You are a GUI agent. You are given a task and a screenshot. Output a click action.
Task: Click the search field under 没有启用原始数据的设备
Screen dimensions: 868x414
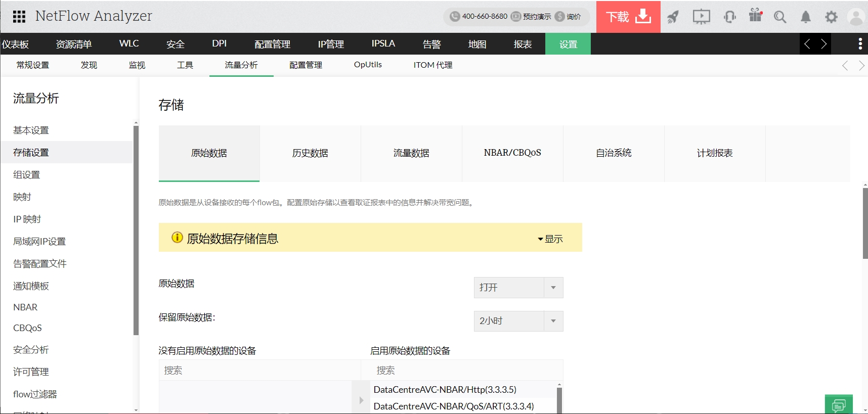259,371
